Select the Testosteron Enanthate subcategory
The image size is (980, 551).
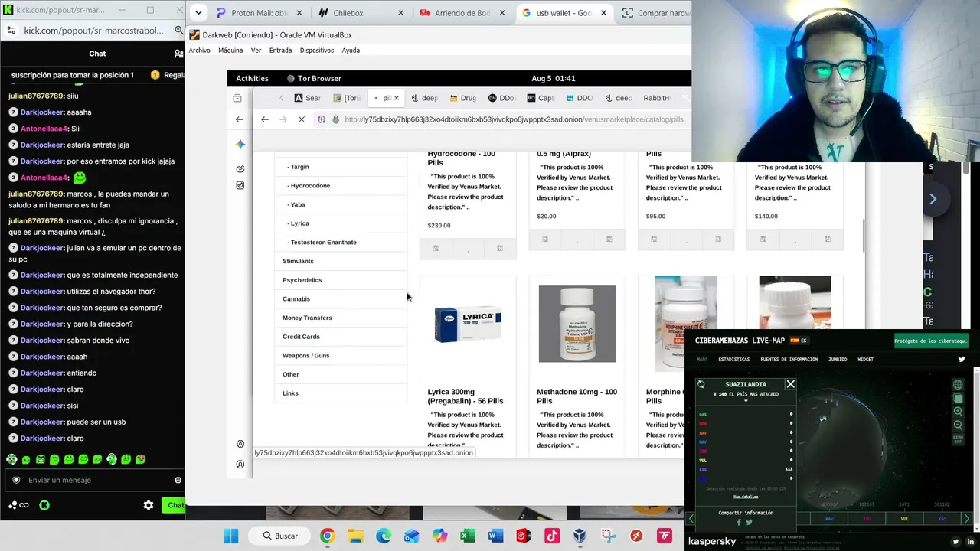pos(341,242)
